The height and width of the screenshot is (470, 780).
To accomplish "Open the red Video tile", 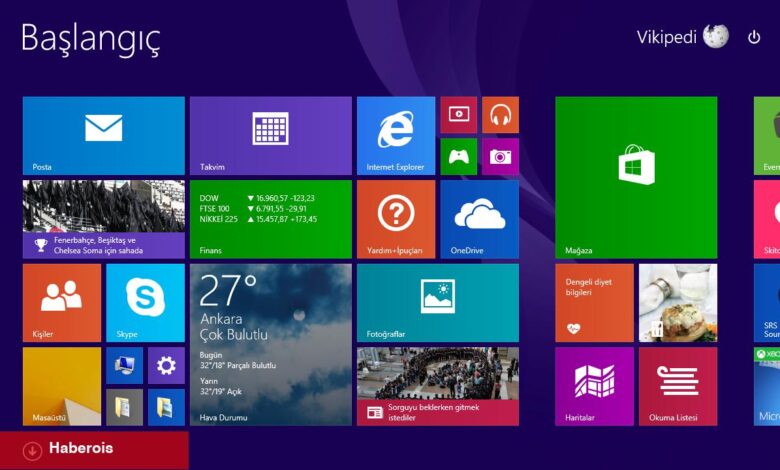I will [x=459, y=115].
